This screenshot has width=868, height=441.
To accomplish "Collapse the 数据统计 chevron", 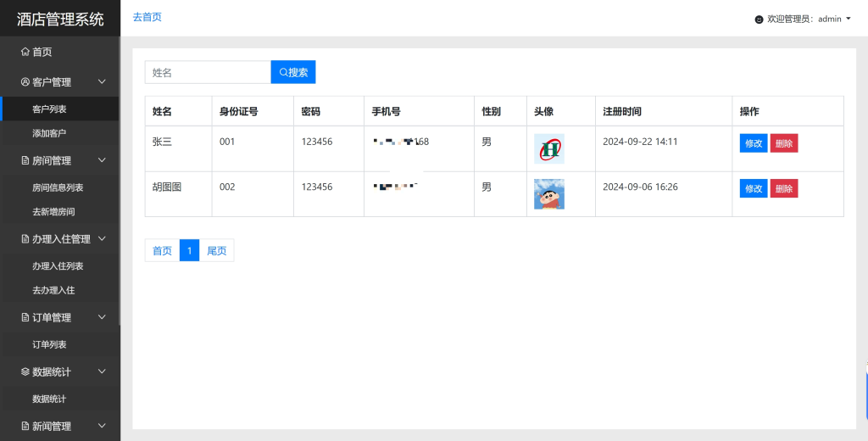I will [x=102, y=371].
